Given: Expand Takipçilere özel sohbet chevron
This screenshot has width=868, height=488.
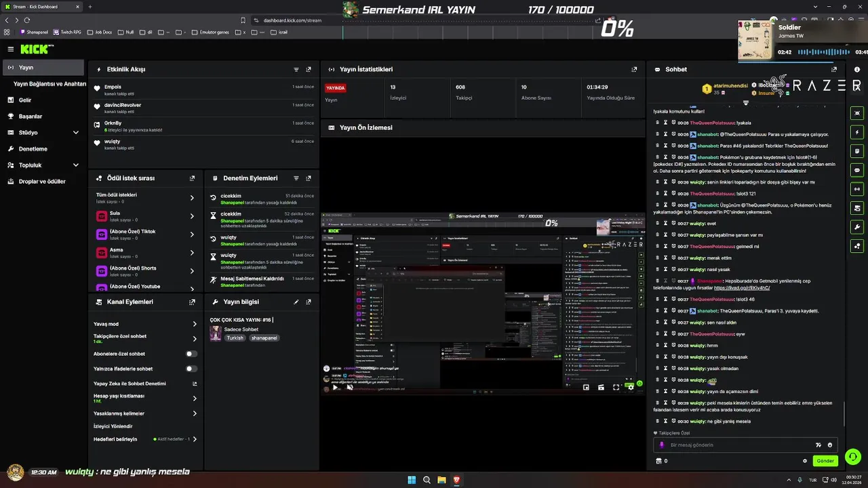Looking at the screenshot, I should 195,339.
